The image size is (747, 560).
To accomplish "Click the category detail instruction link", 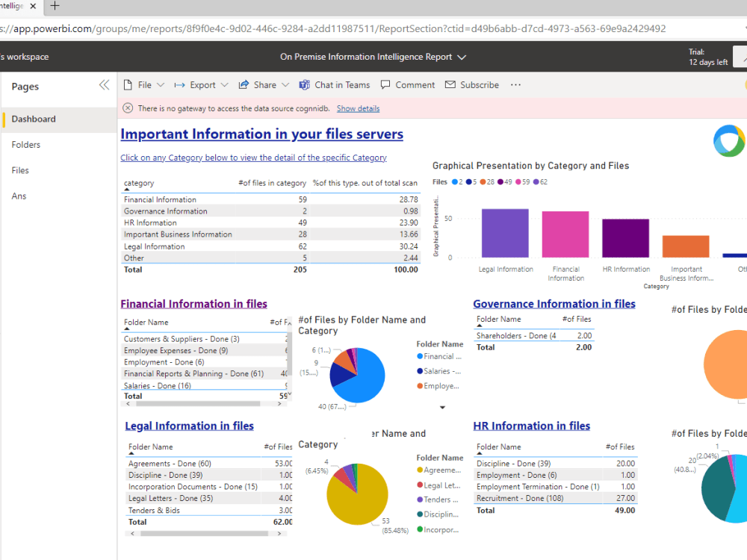I will pos(253,158).
